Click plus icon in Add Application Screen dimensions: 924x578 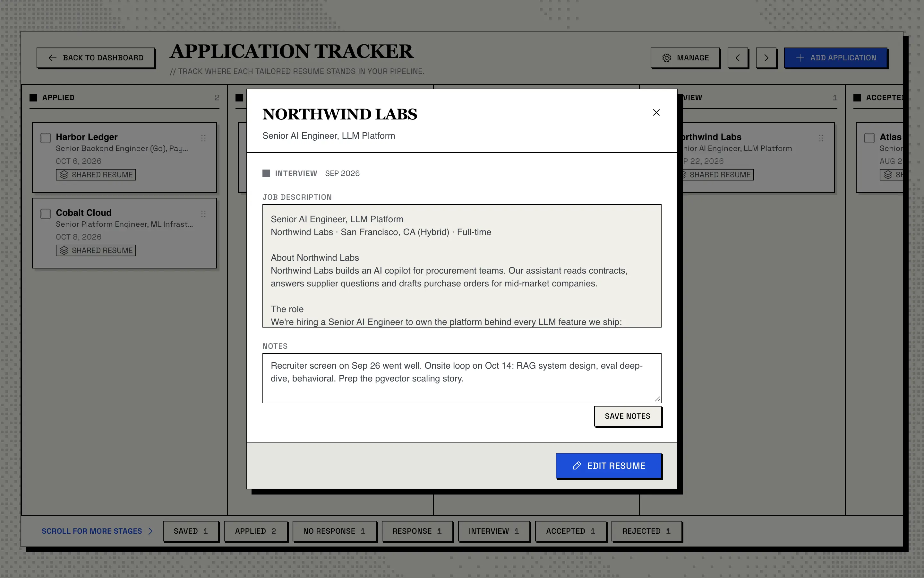pos(800,58)
